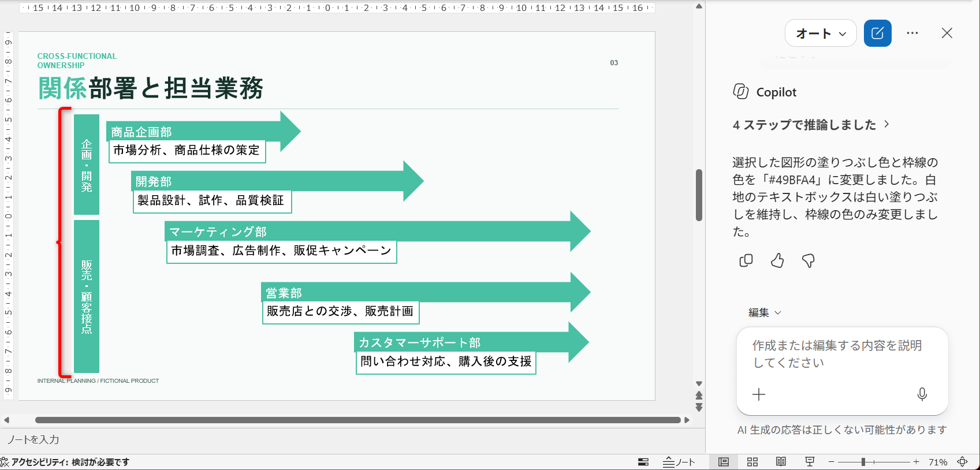980x470 pixels.
Task: Expand the 4 ステップで推論しました details
Action: click(x=811, y=125)
